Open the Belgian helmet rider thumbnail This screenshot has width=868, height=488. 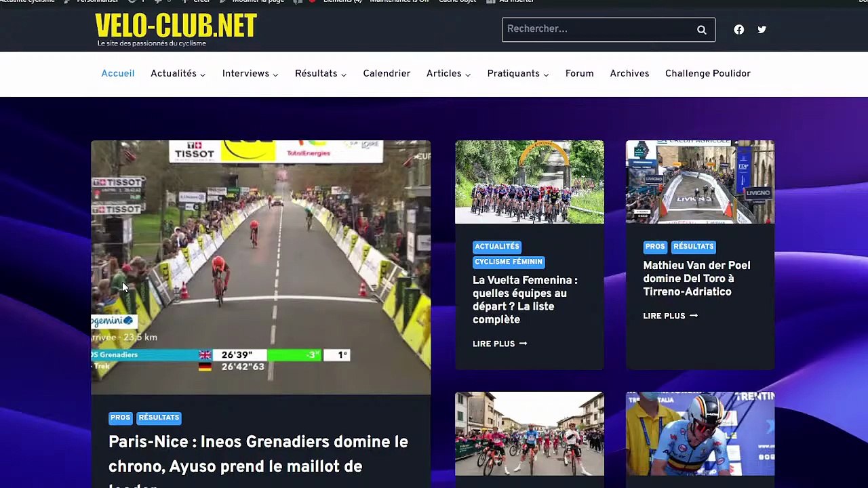point(700,434)
